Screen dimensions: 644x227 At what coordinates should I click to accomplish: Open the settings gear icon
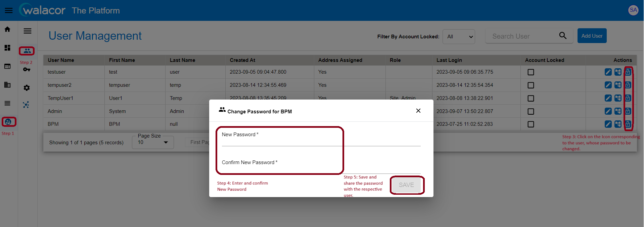(x=27, y=88)
